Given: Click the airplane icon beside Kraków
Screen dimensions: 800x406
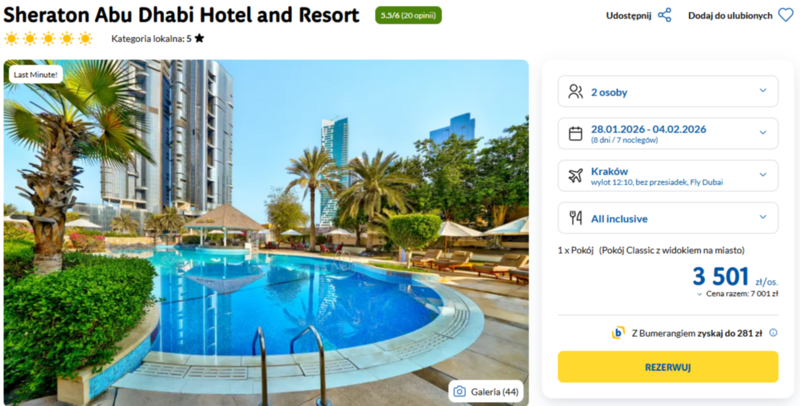Looking at the screenshot, I should pyautogui.click(x=576, y=176).
